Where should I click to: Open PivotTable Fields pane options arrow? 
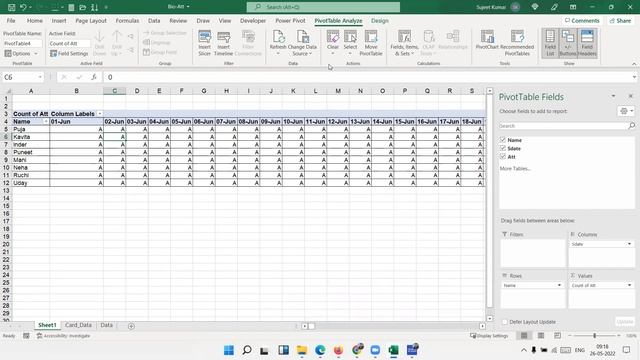[613, 96]
